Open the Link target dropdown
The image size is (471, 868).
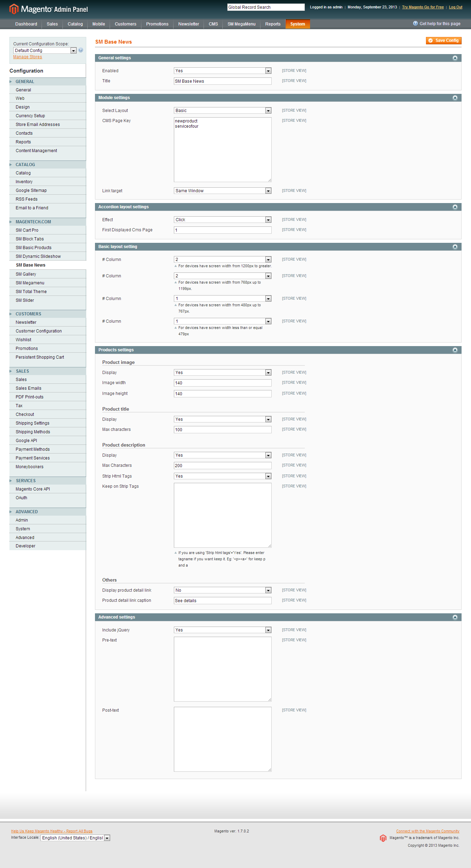[x=222, y=191]
